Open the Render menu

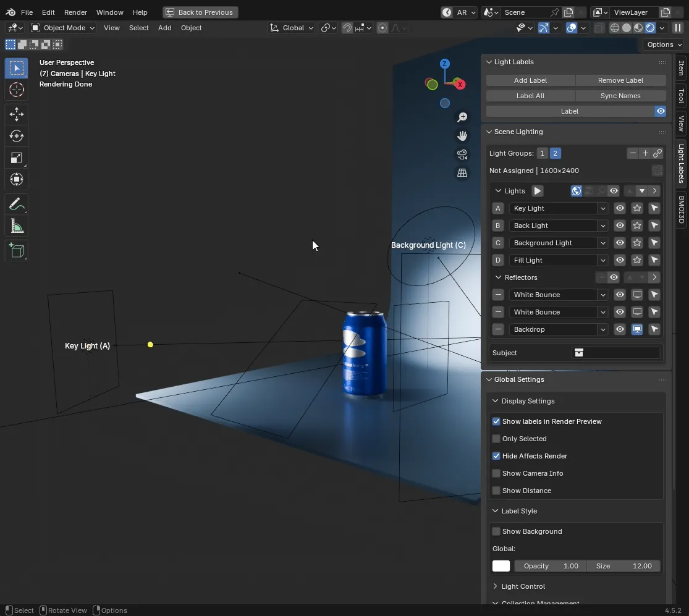(75, 12)
